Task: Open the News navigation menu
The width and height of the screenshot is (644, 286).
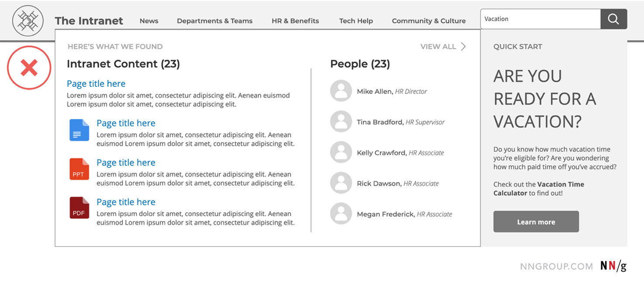Action: [x=149, y=20]
